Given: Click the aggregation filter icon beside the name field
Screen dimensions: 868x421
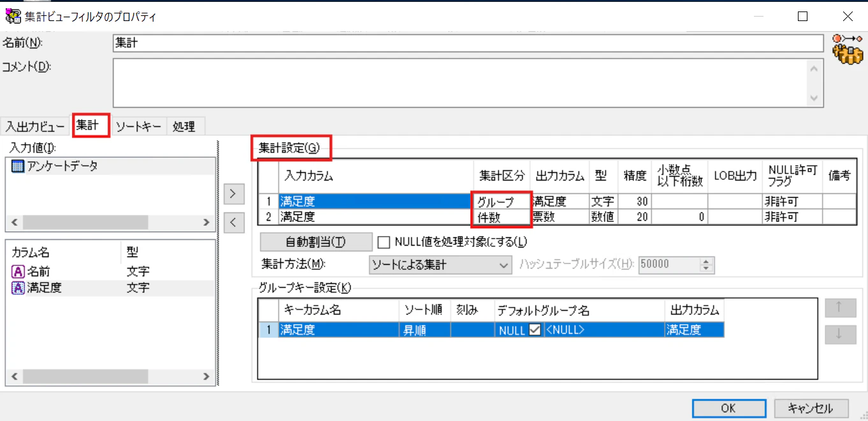Looking at the screenshot, I should coord(847,50).
